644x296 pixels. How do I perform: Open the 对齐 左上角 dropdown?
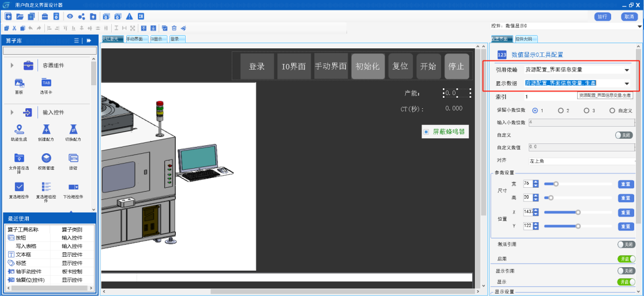(582, 161)
